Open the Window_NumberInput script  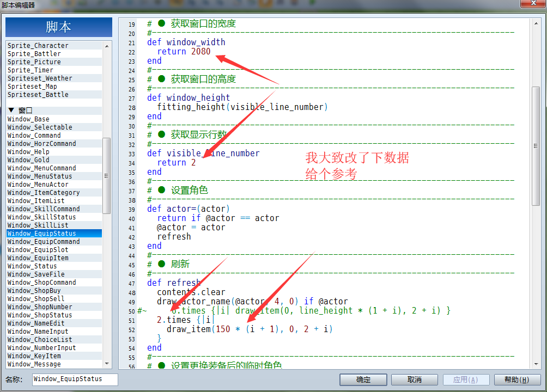[54, 348]
